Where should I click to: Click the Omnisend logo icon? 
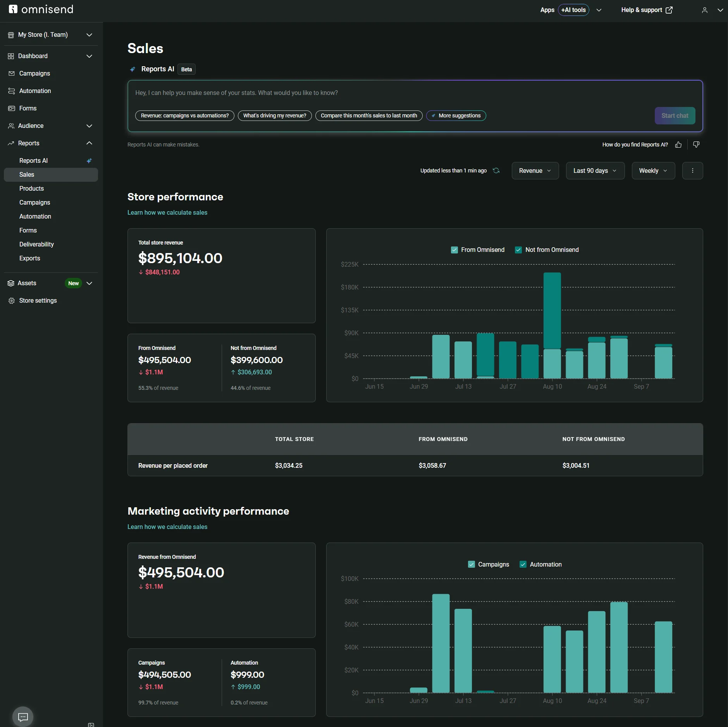point(13,9)
